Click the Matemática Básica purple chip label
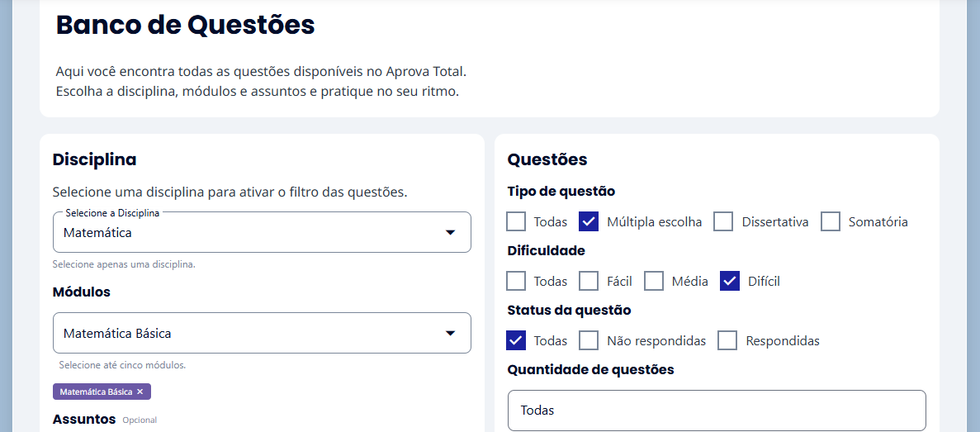980x432 pixels. tap(97, 392)
